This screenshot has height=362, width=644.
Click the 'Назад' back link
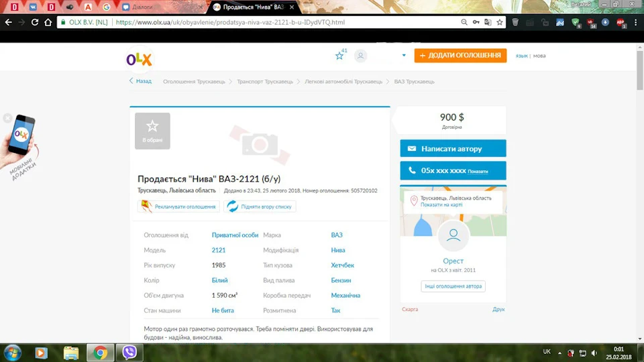pyautogui.click(x=140, y=81)
